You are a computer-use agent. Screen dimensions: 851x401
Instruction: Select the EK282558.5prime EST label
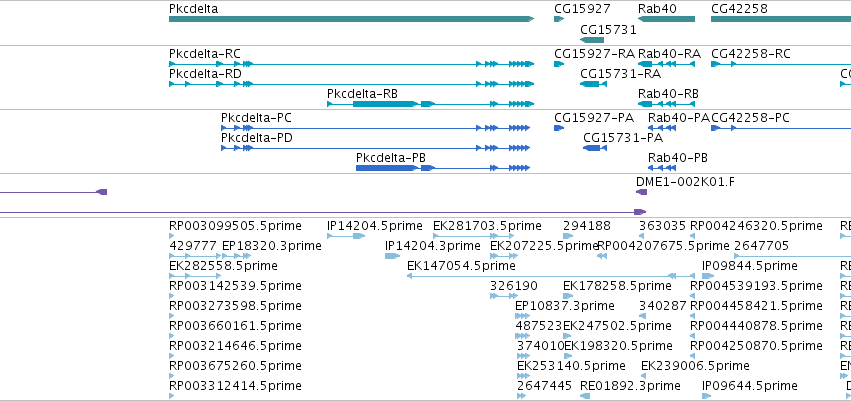(x=223, y=266)
